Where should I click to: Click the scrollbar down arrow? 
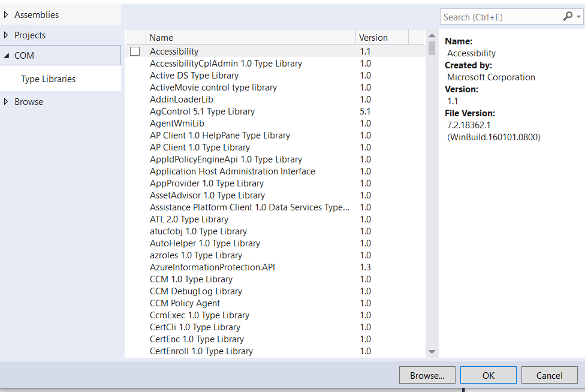[x=432, y=352]
